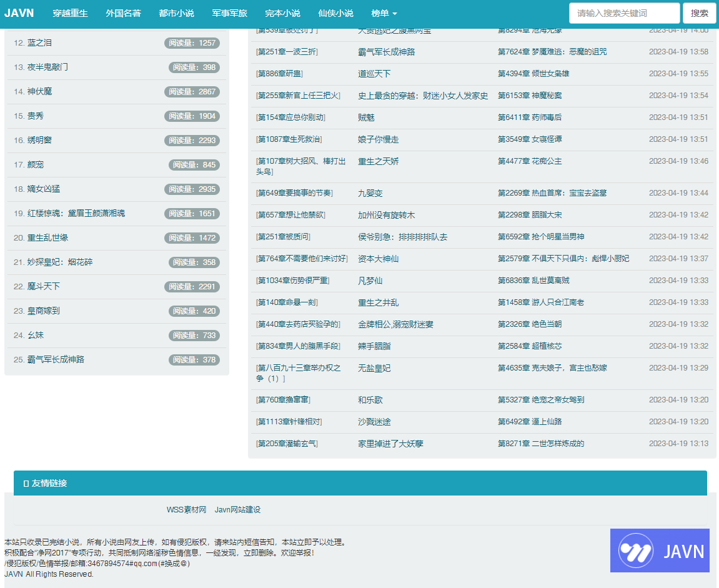This screenshot has width=719, height=588.
Task: Open ranked novel 魔斗天下
Action: coord(44,286)
